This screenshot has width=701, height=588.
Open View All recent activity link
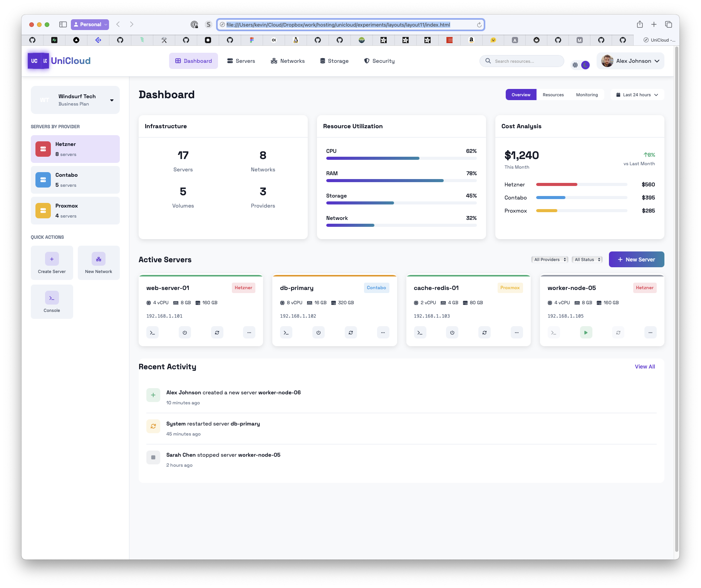(x=645, y=367)
